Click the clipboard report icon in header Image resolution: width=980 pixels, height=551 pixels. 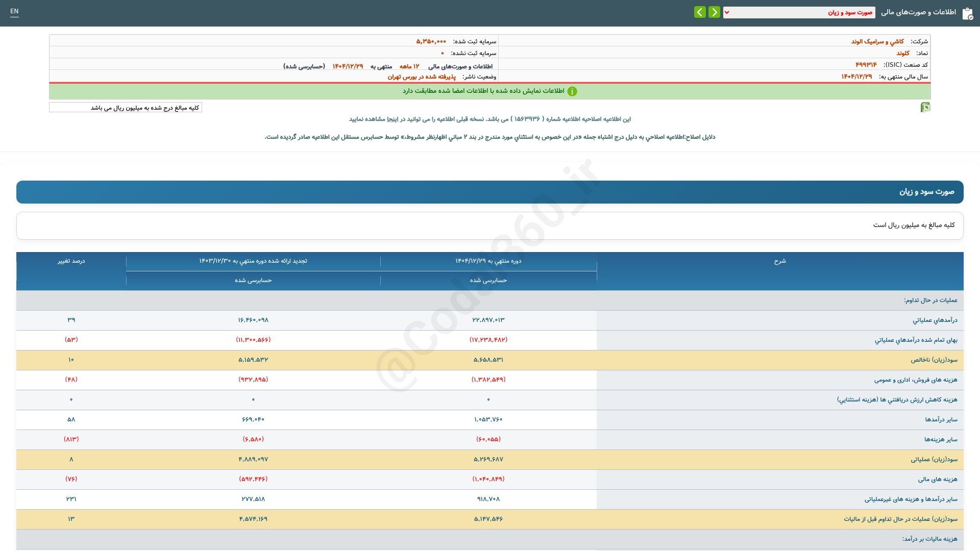(967, 13)
